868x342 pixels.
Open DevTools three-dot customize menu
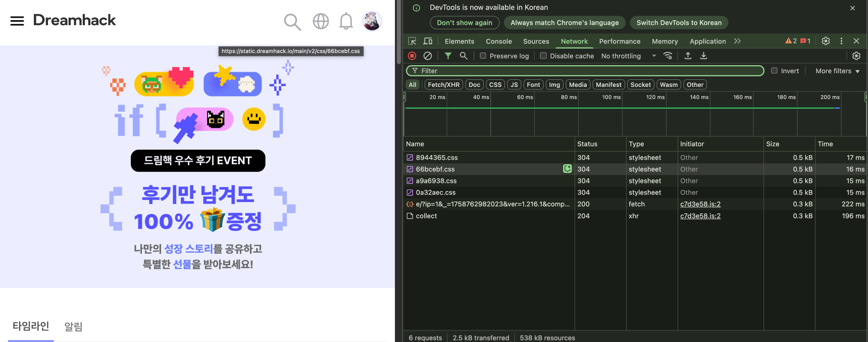pyautogui.click(x=841, y=41)
